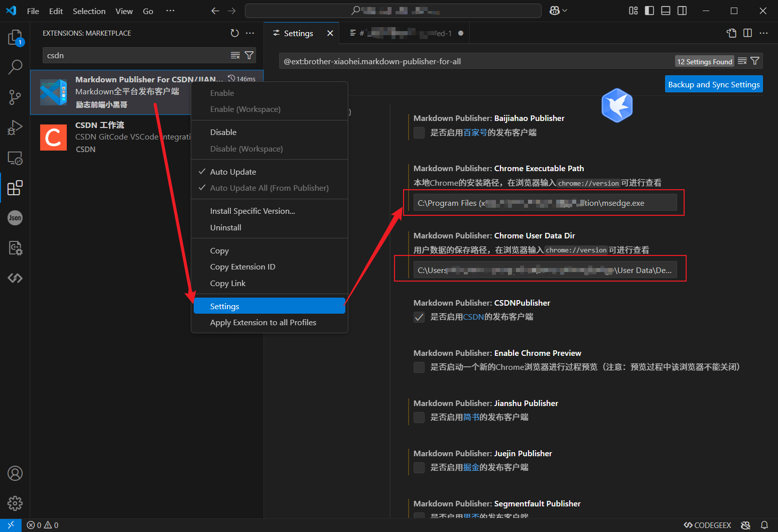Viewport: 778px width, 532px height.
Task: Choose Copy Link menu entry
Action: pos(269,283)
